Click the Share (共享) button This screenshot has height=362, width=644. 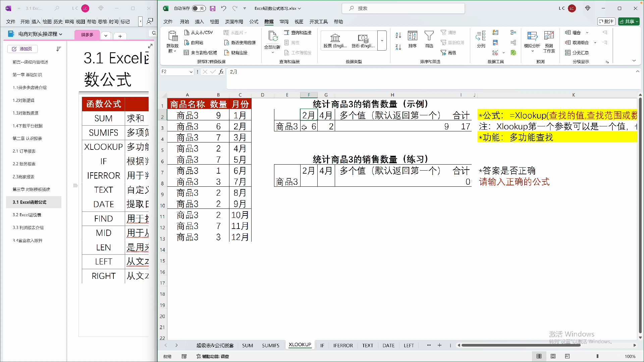click(629, 21)
